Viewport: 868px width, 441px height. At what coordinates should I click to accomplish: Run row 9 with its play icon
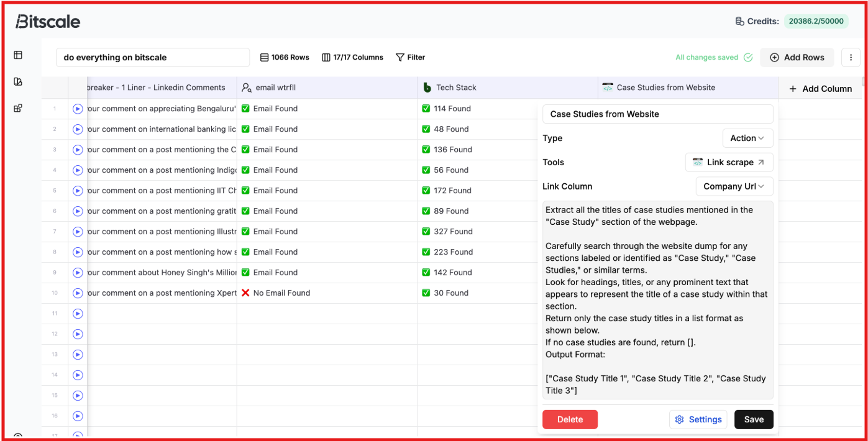78,273
